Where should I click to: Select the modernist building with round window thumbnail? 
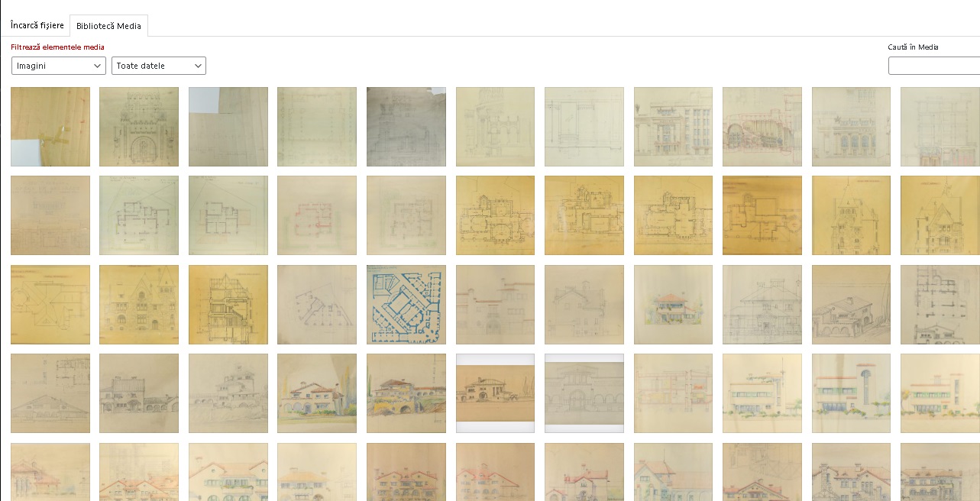pos(851,393)
